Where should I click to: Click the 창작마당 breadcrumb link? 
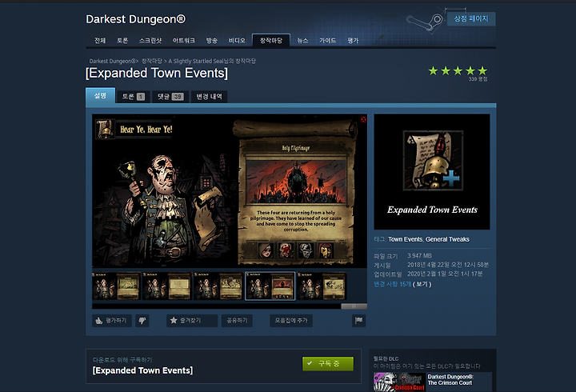[x=152, y=61]
